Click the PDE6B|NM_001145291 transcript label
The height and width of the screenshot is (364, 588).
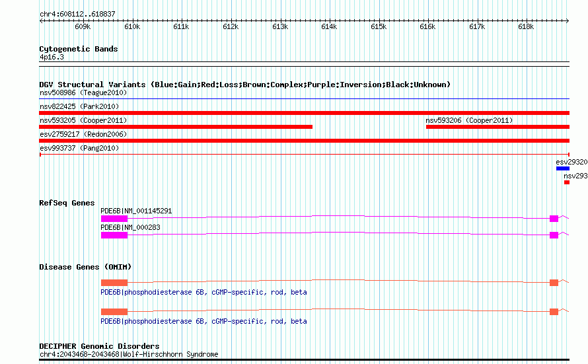pos(136,211)
